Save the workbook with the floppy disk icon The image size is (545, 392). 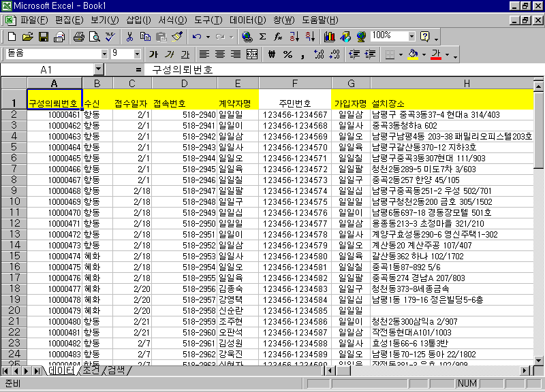pos(44,37)
